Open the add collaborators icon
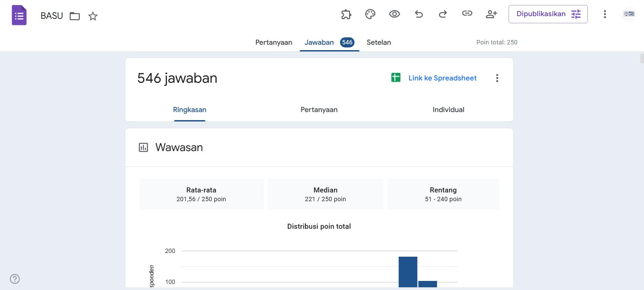 (491, 14)
